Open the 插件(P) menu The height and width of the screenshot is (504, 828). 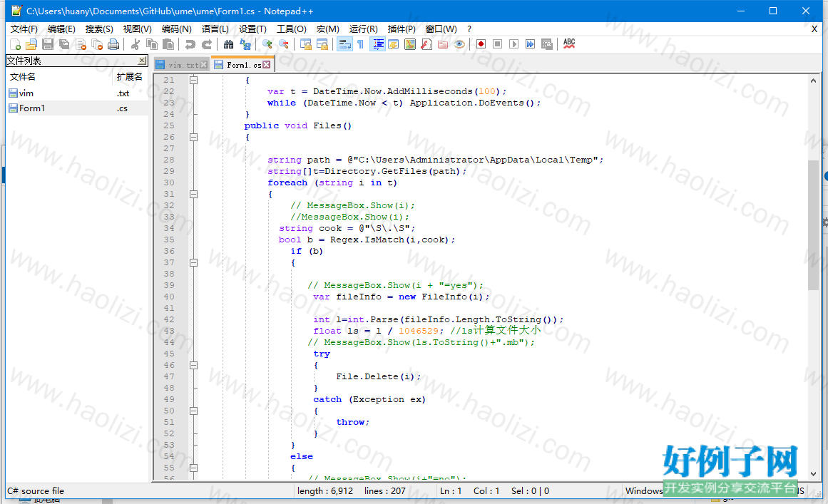(402, 29)
